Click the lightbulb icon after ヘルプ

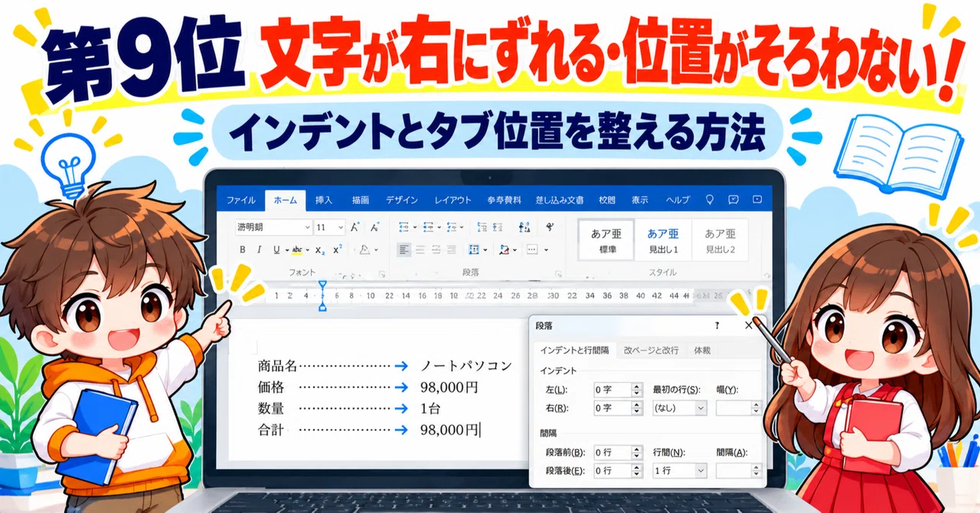click(x=710, y=200)
